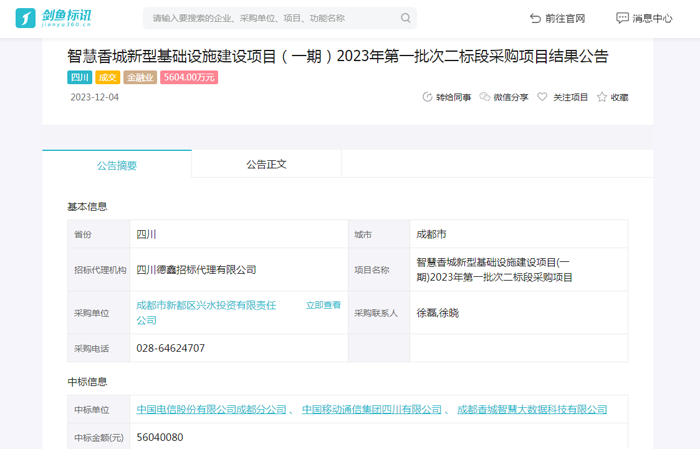Click the 成交 status tag
This screenshot has width=700, height=449.
click(x=108, y=77)
